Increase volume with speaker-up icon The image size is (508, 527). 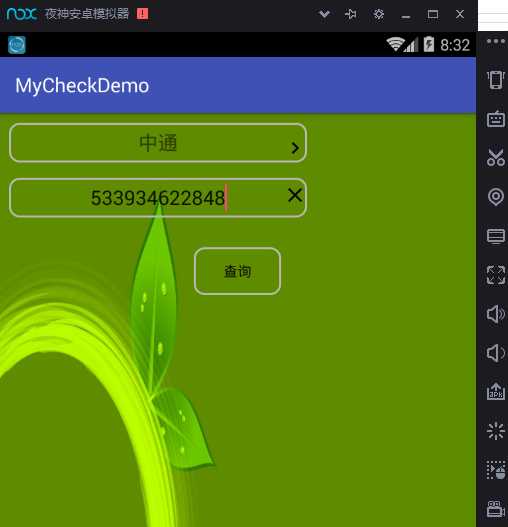(x=496, y=314)
